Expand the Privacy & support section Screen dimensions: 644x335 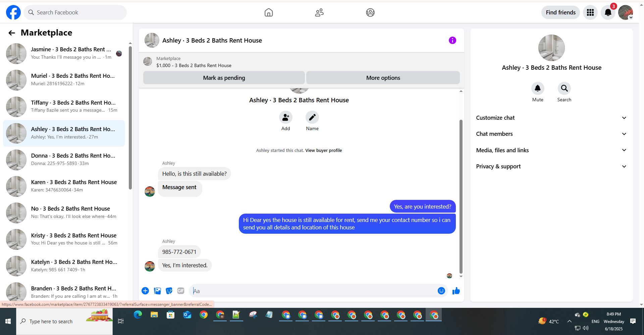tap(551, 166)
